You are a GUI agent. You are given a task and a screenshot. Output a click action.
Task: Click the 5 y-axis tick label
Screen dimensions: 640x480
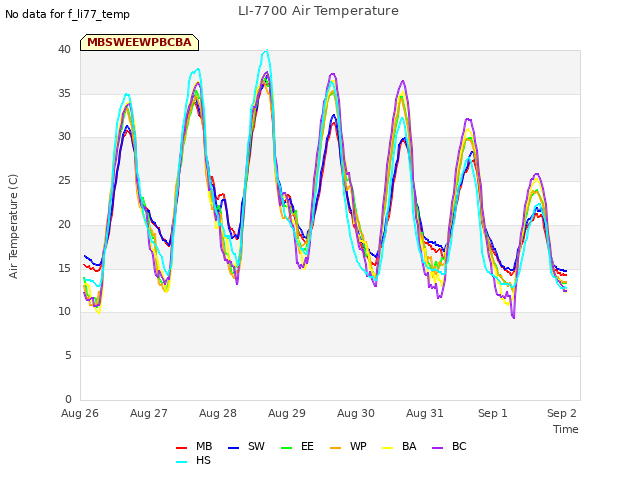pyautogui.click(x=68, y=356)
